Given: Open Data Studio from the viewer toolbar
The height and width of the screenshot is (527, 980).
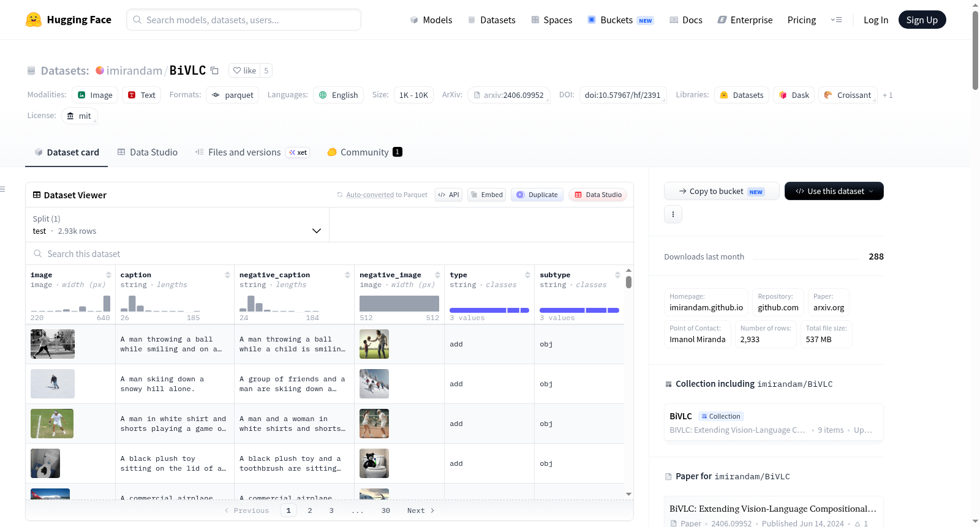Looking at the screenshot, I should click(x=598, y=195).
